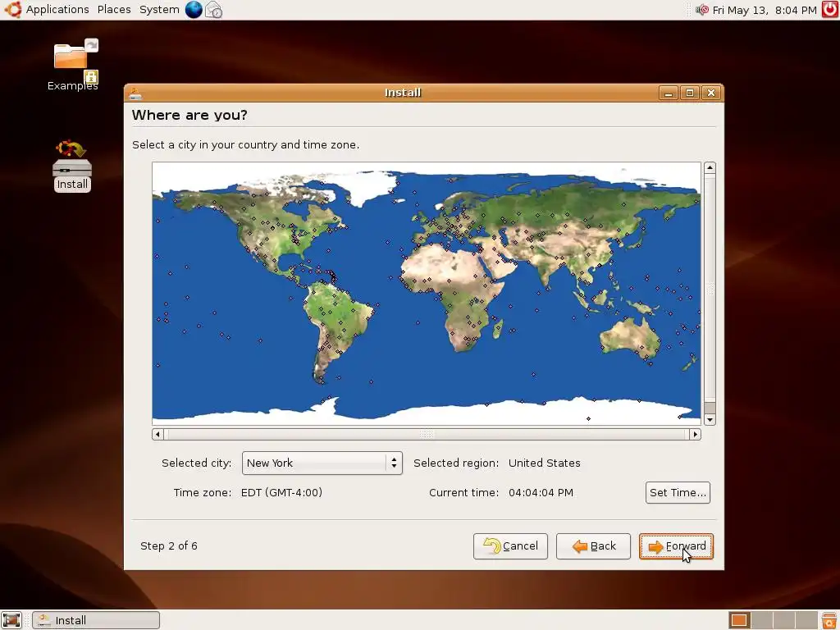Click the Set Time... button
The width and height of the screenshot is (840, 630).
click(x=678, y=492)
